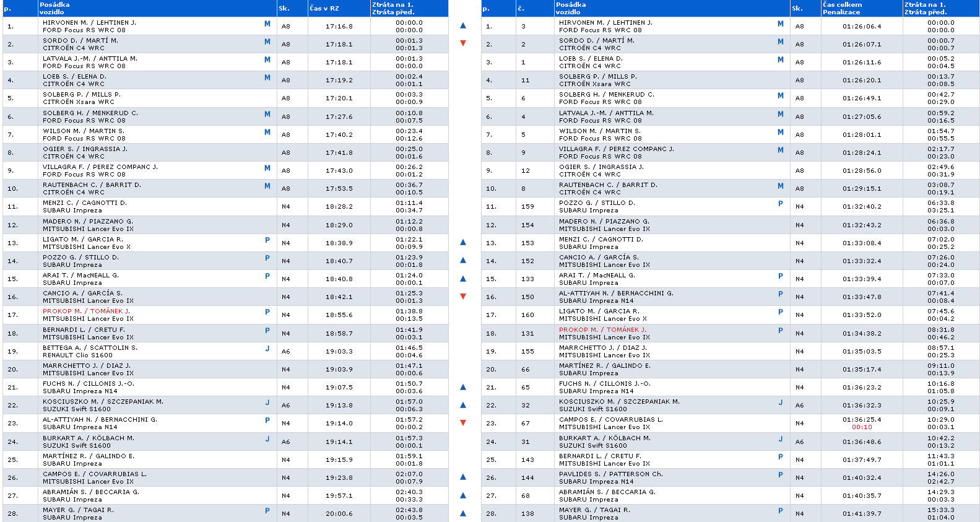
Task: Click the blue up arrow beside Ligato's stage row
Action: click(x=463, y=243)
